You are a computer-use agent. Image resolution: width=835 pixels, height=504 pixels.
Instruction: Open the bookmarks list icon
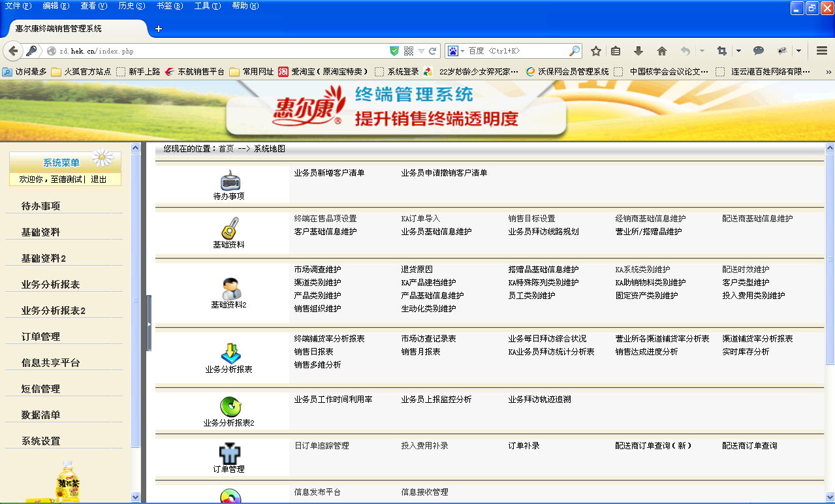(x=616, y=51)
